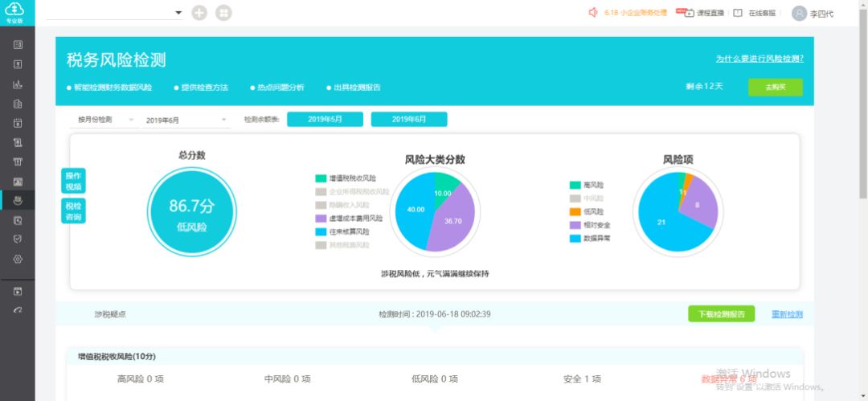Toggle 中风险 legend entry
The height and width of the screenshot is (401, 868).
point(586,198)
